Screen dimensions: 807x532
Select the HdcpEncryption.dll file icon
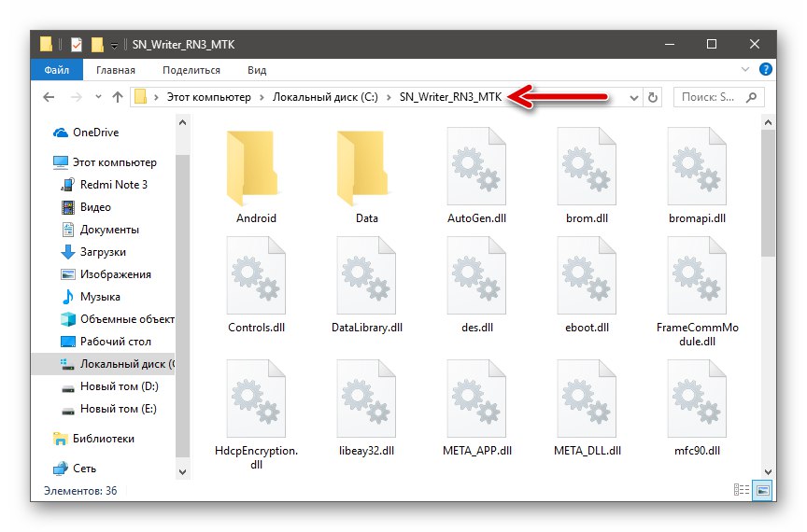click(256, 399)
